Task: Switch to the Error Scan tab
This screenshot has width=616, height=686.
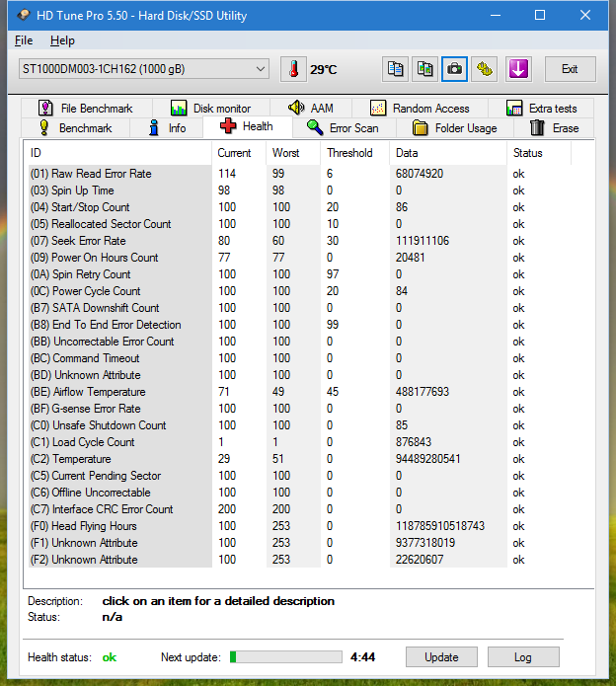Action: (x=343, y=128)
